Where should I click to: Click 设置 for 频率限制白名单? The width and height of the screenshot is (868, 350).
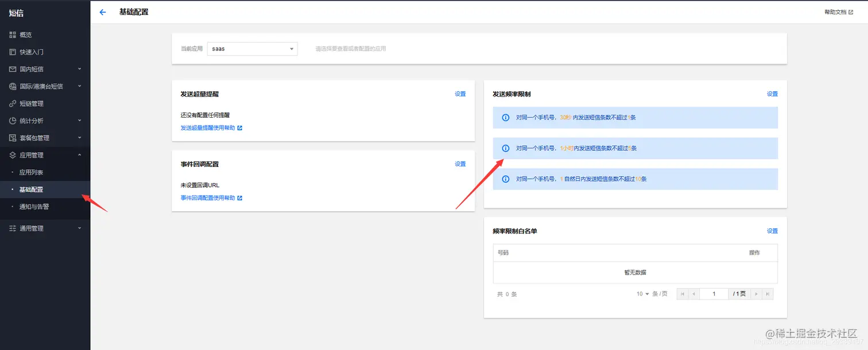pyautogui.click(x=772, y=231)
